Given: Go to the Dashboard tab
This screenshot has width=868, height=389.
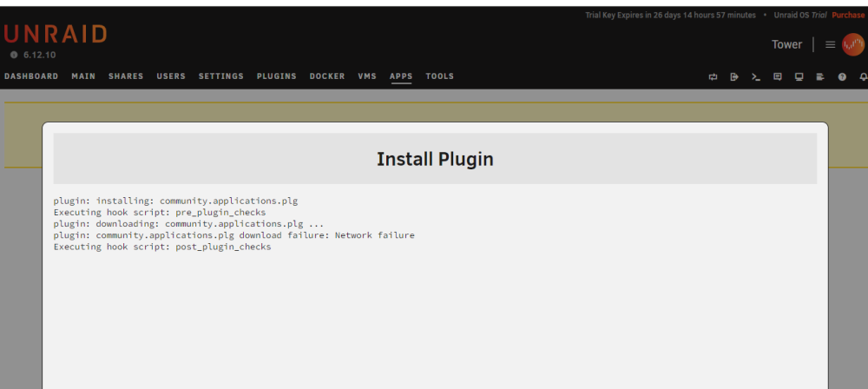Looking at the screenshot, I should click(31, 76).
